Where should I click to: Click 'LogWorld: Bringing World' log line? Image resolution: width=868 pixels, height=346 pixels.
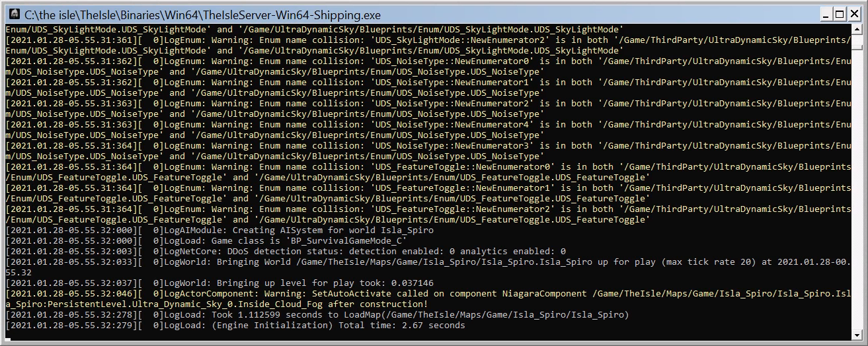(x=428, y=267)
